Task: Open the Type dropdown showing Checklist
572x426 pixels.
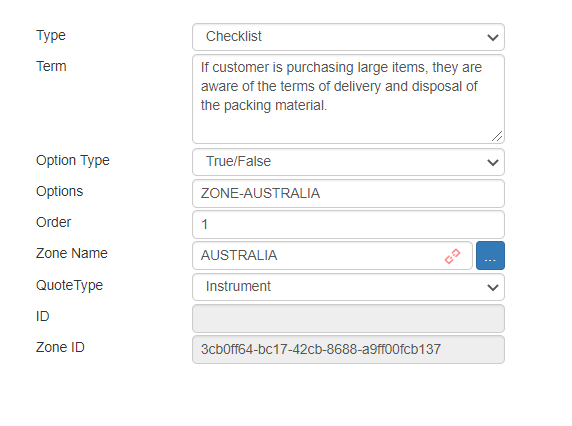Action: [x=348, y=37]
